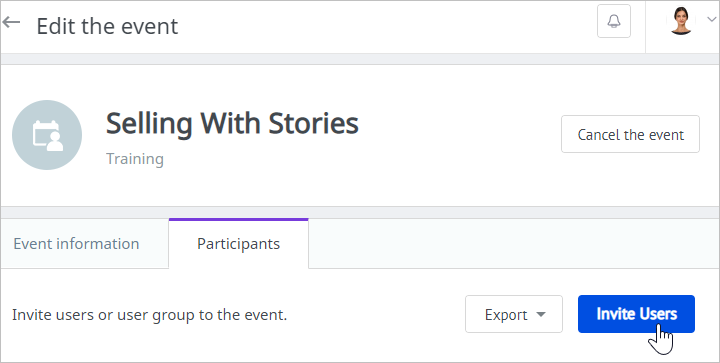
Task: Expand the caret arrow on Export
Action: [541, 315]
